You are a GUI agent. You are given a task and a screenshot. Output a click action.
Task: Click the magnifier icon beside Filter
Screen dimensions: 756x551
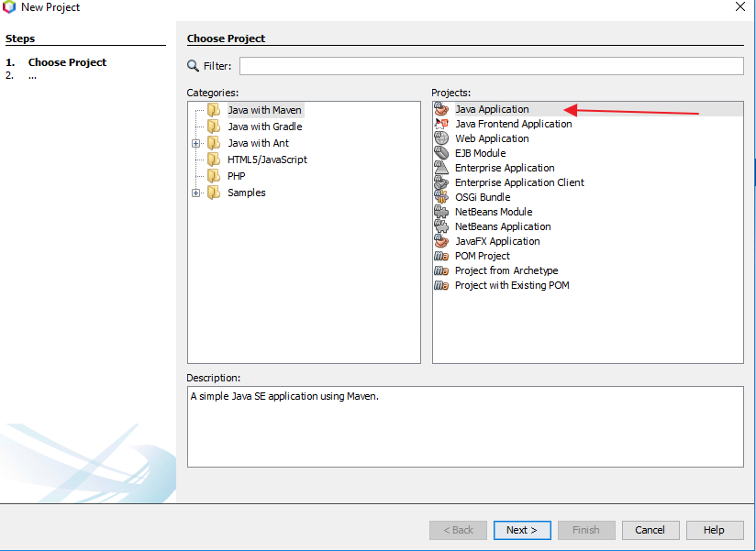[193, 65]
